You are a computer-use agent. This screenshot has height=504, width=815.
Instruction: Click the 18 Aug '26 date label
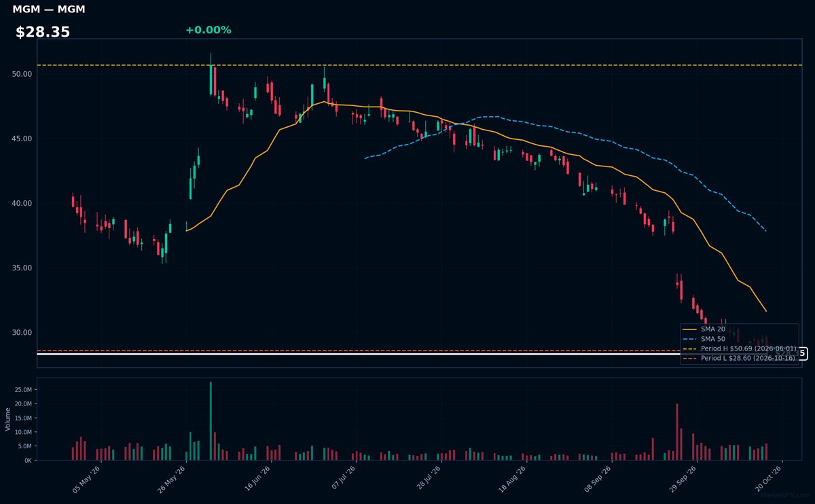click(513, 479)
